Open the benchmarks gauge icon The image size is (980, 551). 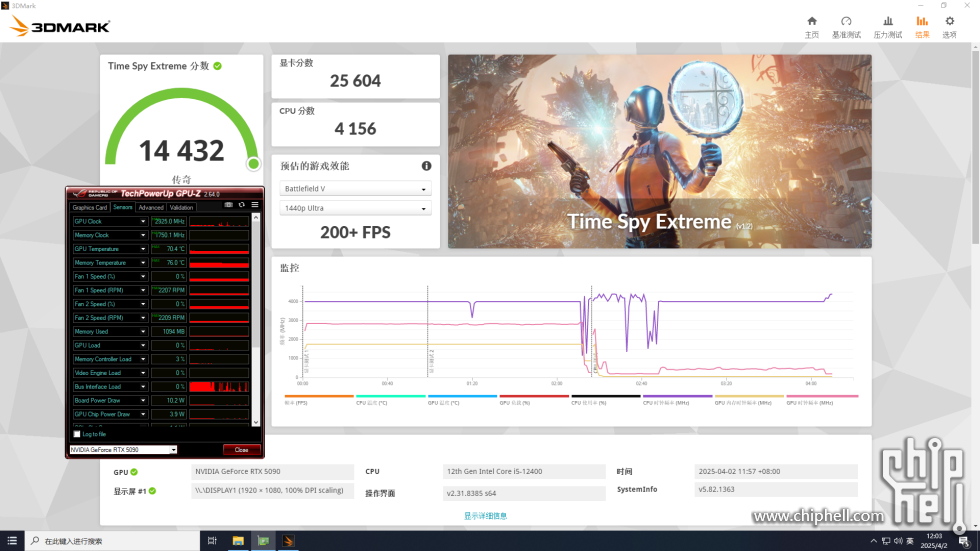point(846,21)
